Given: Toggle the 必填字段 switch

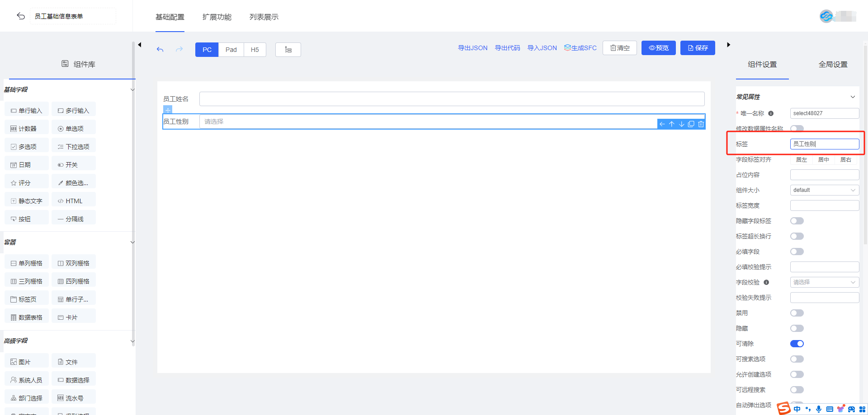Looking at the screenshot, I should click(x=797, y=252).
